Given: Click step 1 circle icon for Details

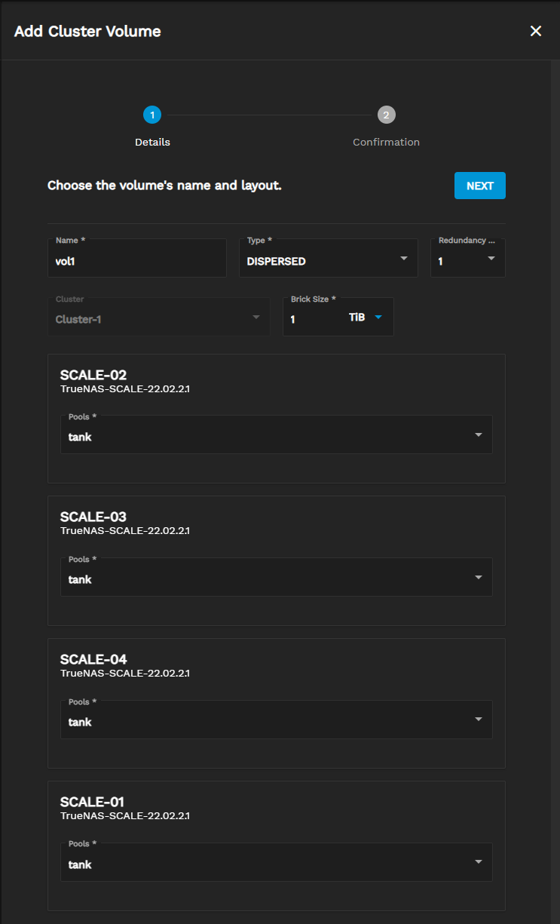Looking at the screenshot, I should click(152, 115).
